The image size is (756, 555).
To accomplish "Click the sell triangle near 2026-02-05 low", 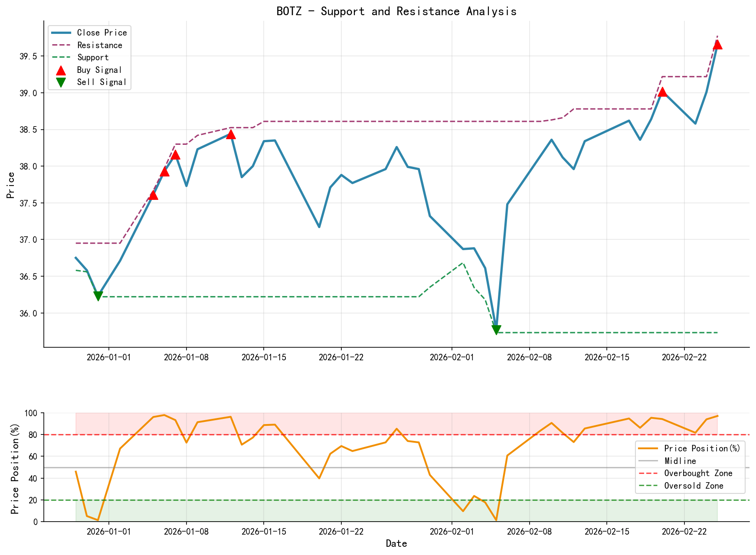I will pos(497,330).
